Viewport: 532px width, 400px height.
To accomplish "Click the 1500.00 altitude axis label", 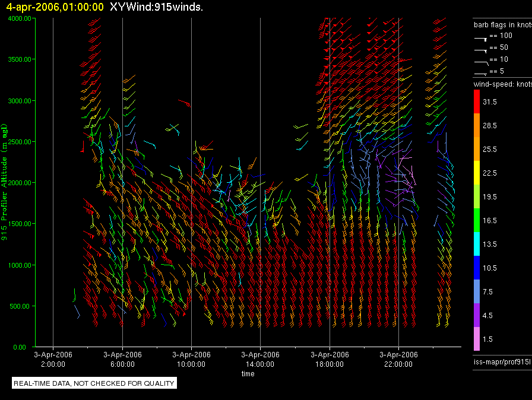I will tap(20, 224).
